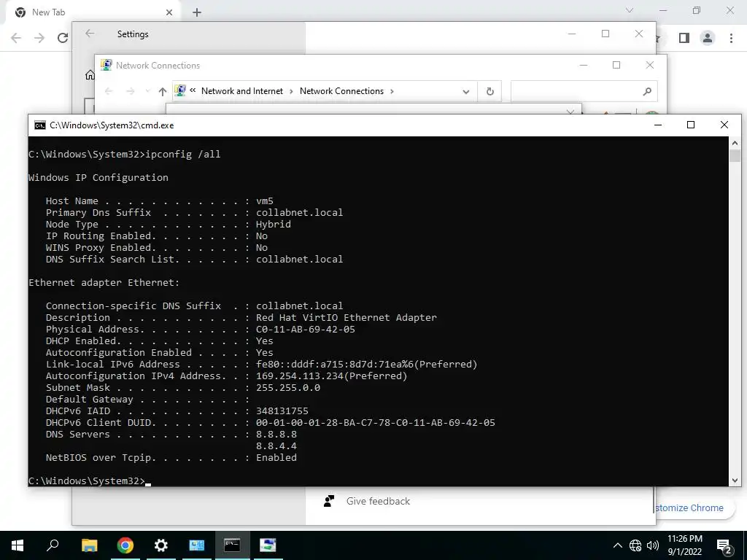This screenshot has width=747, height=560.
Task: Select Network Connections breadcrumb
Action: click(x=341, y=91)
